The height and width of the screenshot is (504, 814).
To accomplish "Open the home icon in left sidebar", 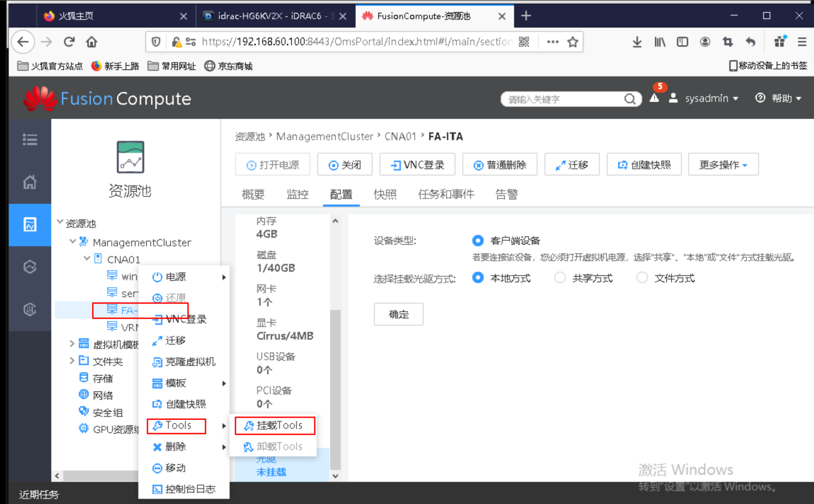I will 30,182.
